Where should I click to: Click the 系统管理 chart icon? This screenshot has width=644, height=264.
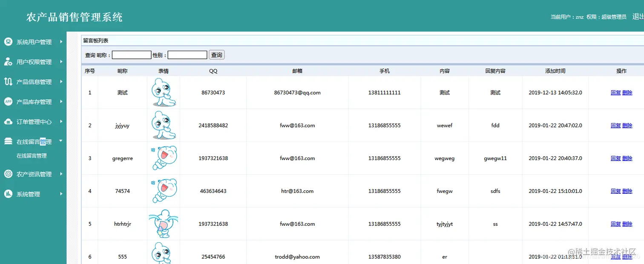coord(8,194)
